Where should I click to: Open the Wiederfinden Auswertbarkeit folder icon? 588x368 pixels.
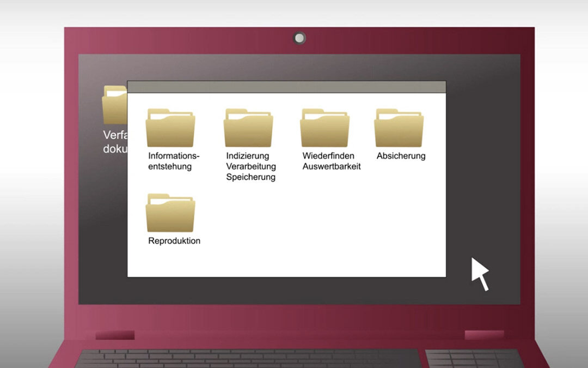click(x=324, y=128)
